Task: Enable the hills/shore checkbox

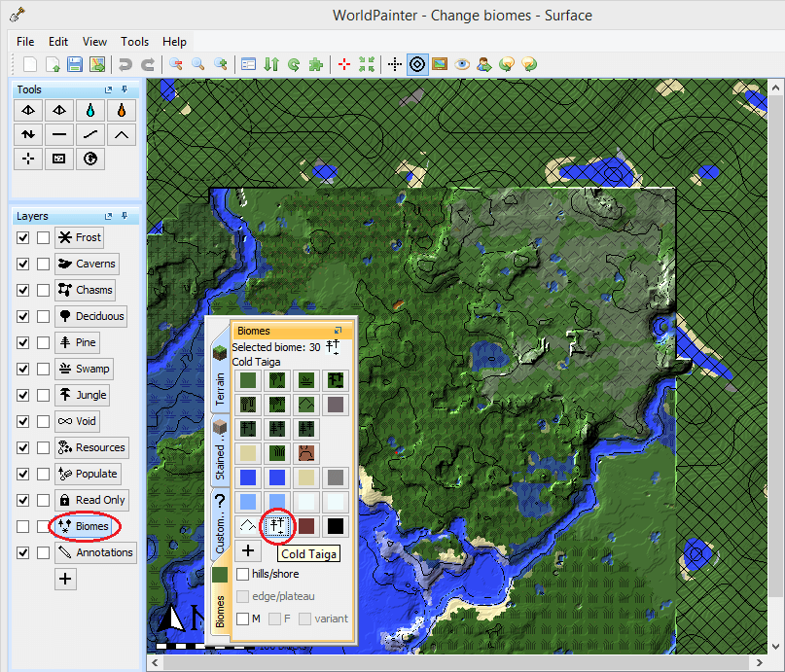Action: tap(243, 574)
